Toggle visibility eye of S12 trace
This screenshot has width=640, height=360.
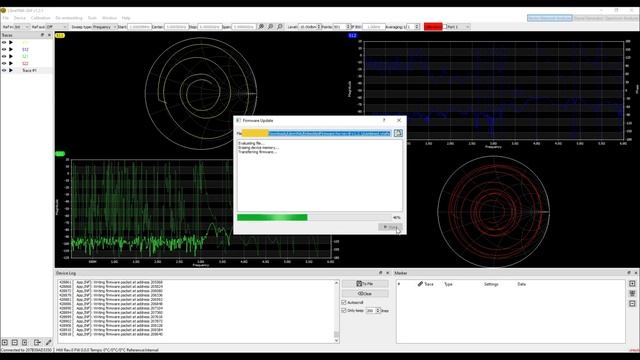tap(4, 49)
